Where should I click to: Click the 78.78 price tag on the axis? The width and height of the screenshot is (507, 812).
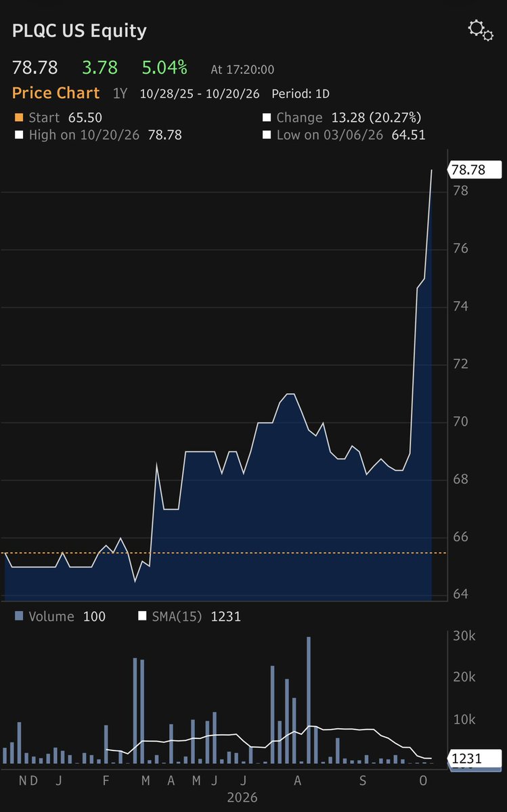click(475, 170)
